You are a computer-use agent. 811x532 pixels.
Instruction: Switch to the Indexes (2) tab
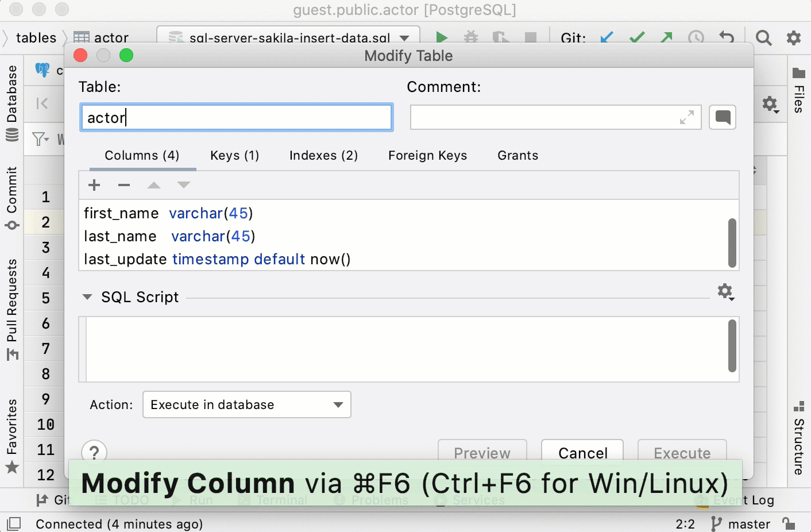[x=323, y=155]
